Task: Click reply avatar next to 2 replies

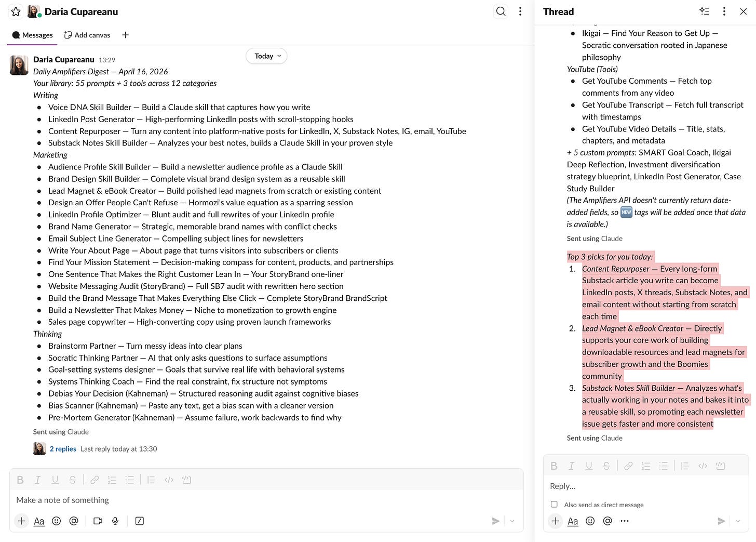Action: tap(39, 448)
